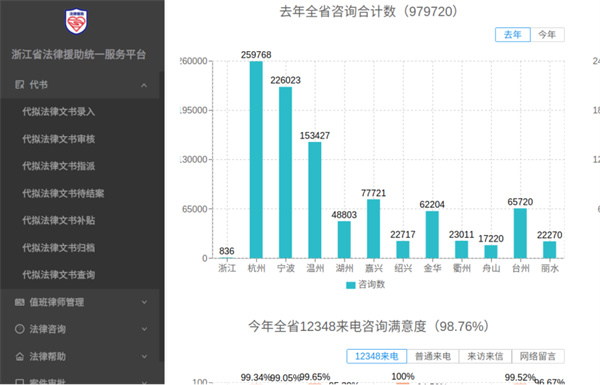
Task: Select the 普通来电 tab
Action: [x=433, y=356]
